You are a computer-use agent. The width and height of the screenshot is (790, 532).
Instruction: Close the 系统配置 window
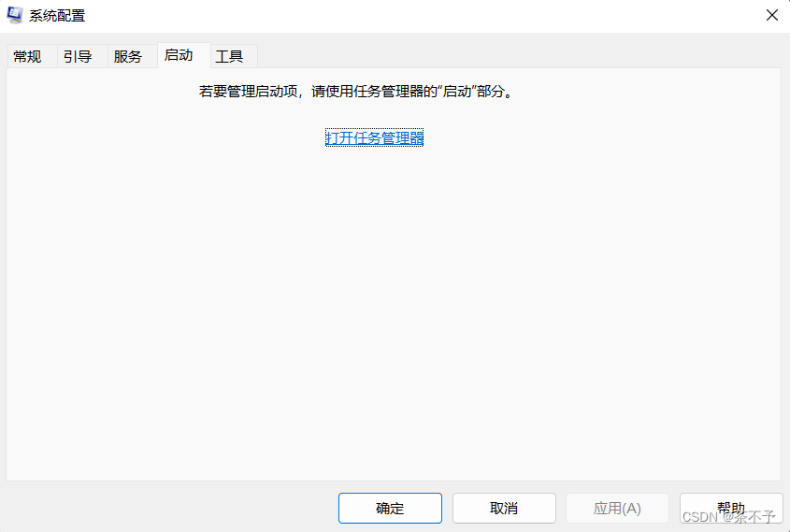pos(772,15)
